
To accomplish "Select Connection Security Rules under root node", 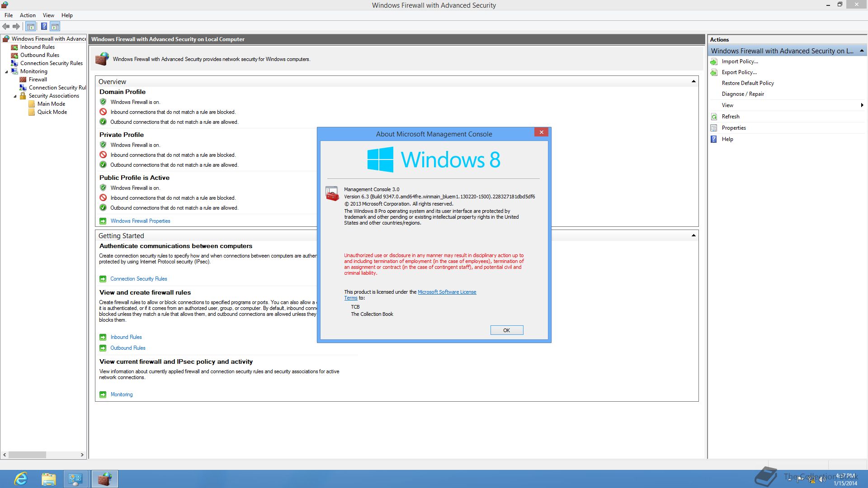I will pos(51,63).
